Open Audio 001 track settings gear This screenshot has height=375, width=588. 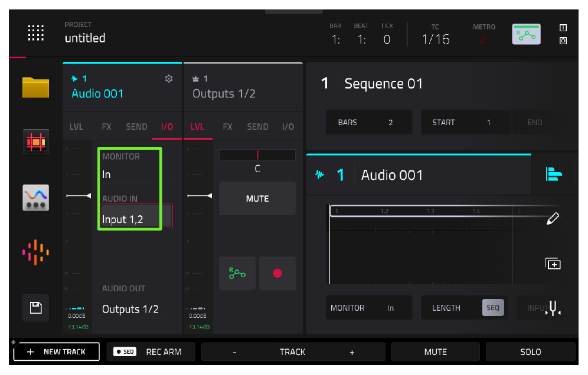(169, 78)
